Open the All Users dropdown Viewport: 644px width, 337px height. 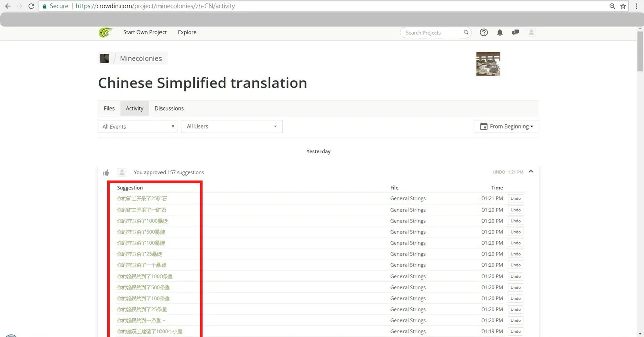tap(231, 126)
